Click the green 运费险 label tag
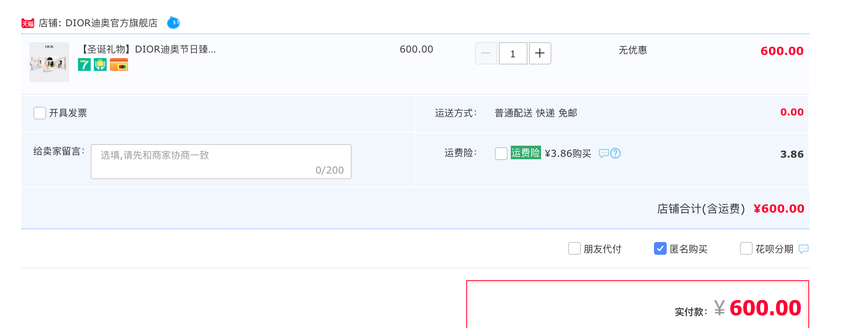Viewport: 868px width, 328px height. pos(525,153)
